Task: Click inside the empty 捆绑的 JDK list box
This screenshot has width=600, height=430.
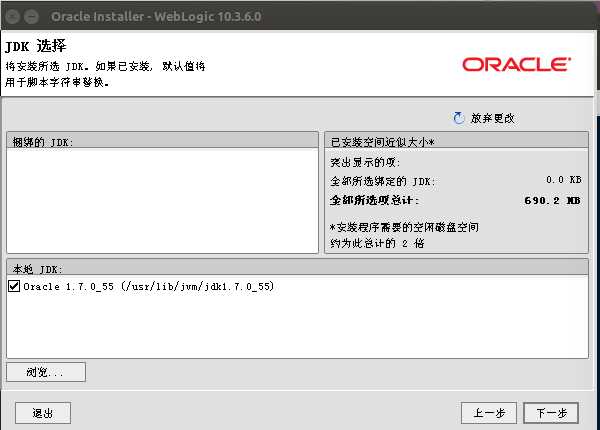Action: tap(162, 200)
